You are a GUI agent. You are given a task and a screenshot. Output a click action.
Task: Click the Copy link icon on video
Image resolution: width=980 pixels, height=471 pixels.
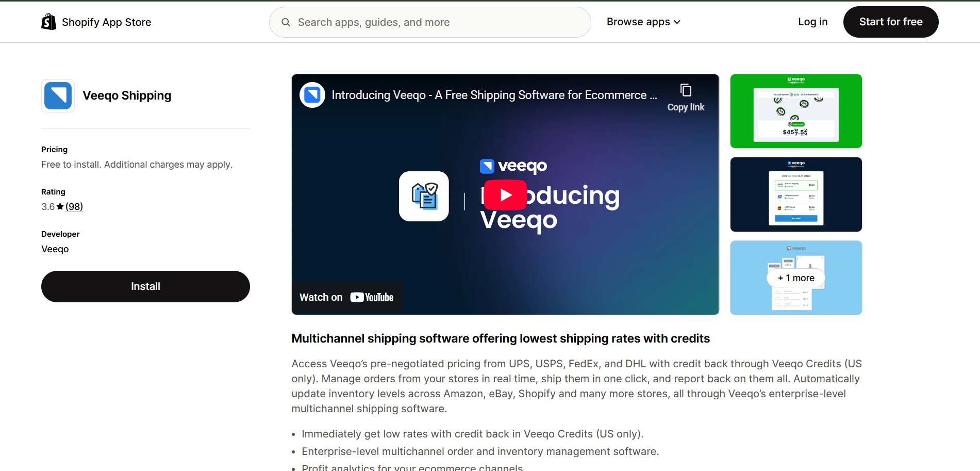pos(686,90)
